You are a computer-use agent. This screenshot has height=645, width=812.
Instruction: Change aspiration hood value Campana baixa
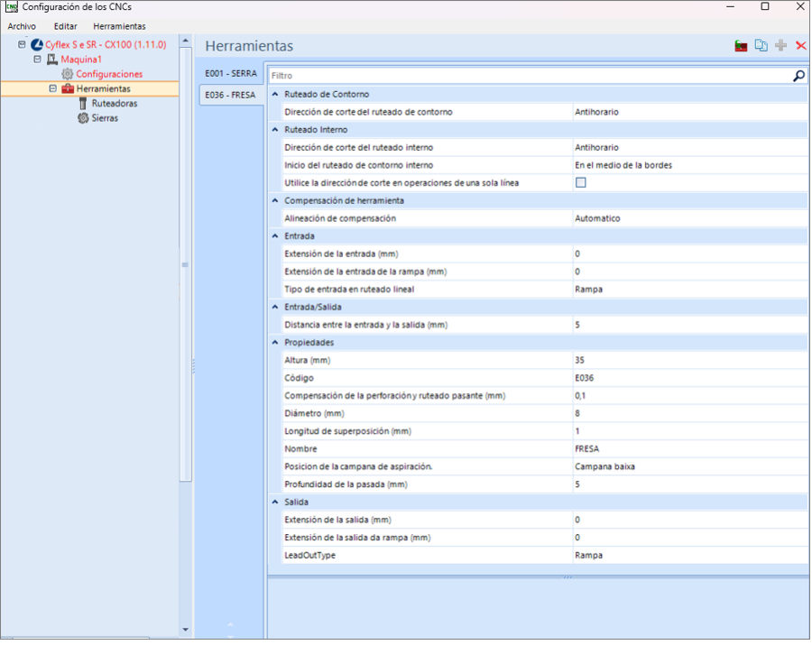click(690, 467)
